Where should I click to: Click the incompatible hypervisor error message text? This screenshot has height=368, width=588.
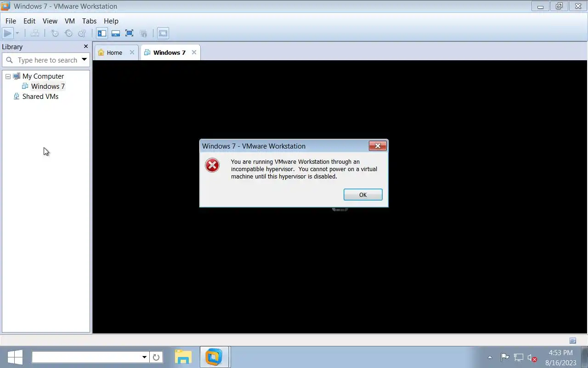point(304,169)
